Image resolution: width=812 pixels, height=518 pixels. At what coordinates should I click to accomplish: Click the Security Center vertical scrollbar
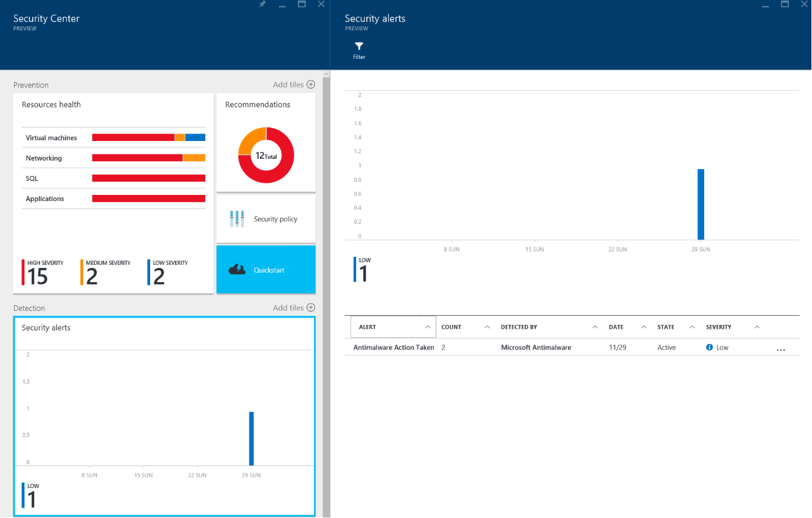[327, 294]
